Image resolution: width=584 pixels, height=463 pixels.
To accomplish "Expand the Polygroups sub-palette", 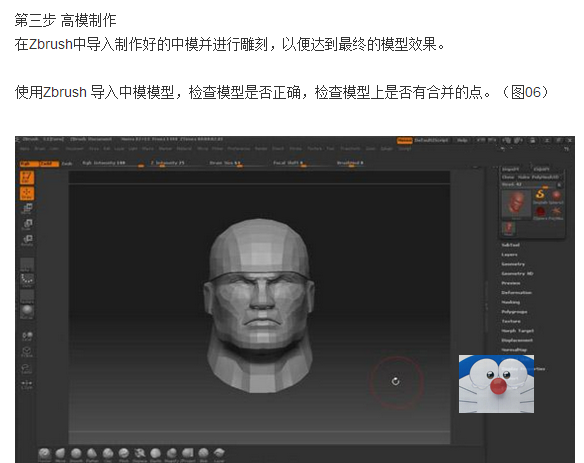I will [514, 312].
